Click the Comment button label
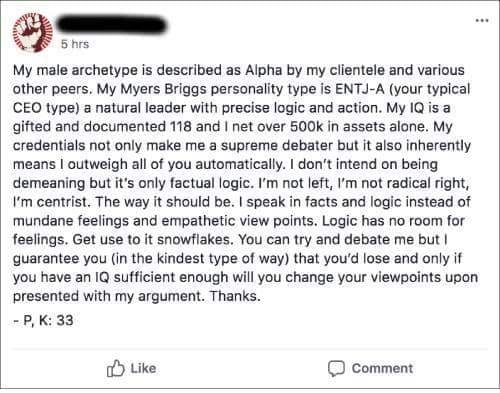This screenshot has width=500, height=393. [382, 368]
